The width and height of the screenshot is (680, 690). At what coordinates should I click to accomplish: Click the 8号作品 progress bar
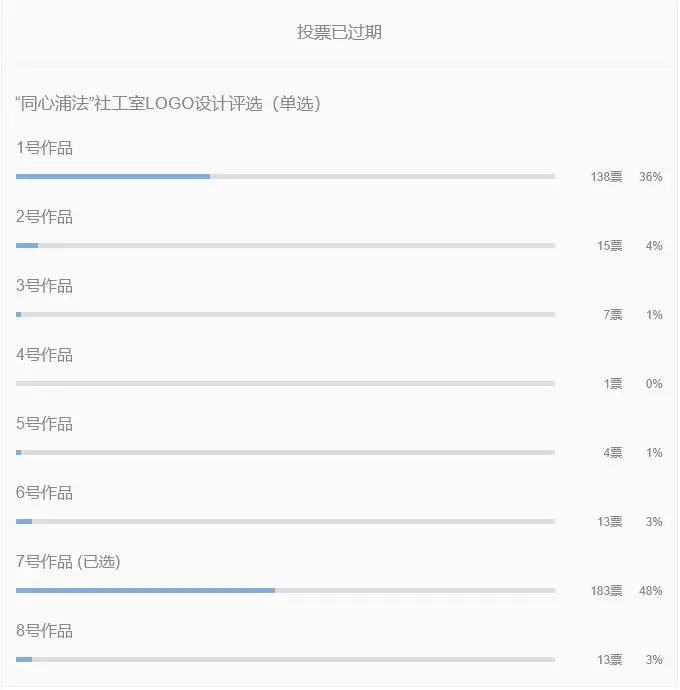pyautogui.click(x=285, y=660)
